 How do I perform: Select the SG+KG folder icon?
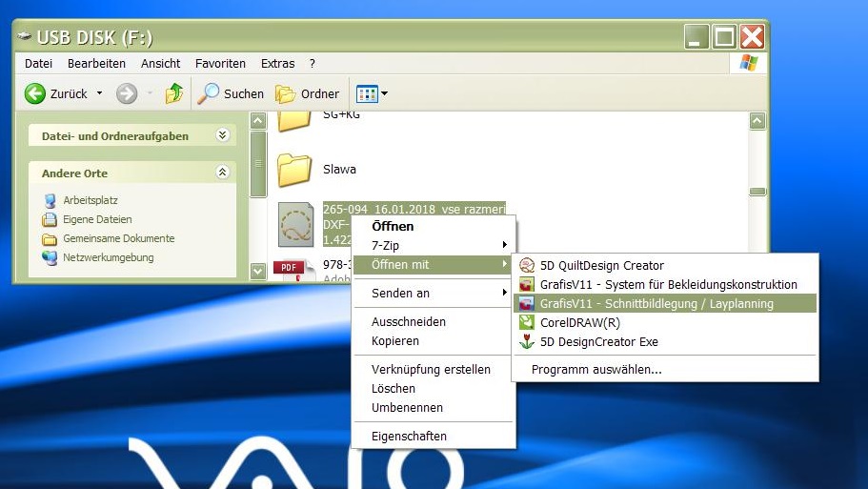[294, 122]
